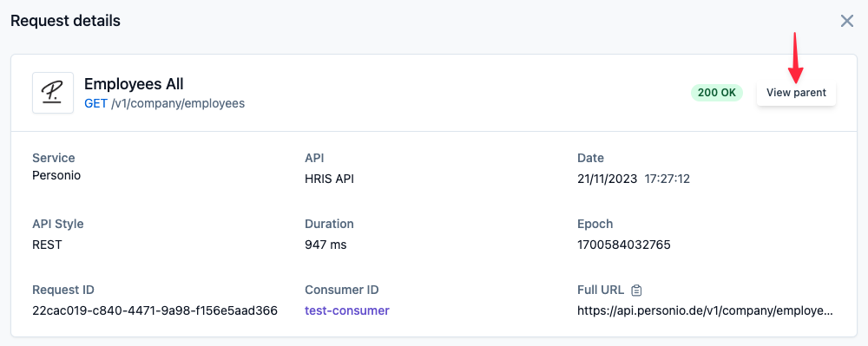
Task: Close the Request details panel
Action: point(847,22)
